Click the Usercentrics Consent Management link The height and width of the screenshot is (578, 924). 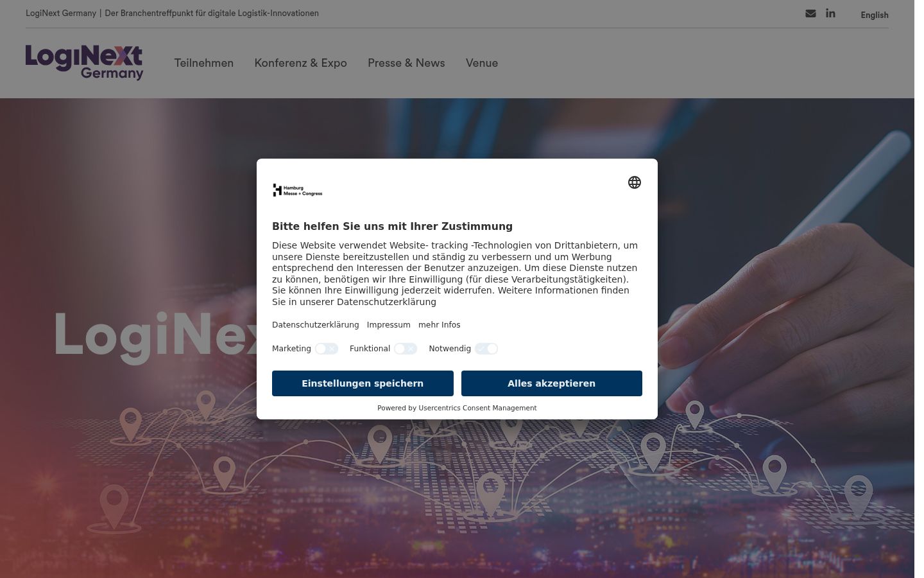[x=477, y=408]
